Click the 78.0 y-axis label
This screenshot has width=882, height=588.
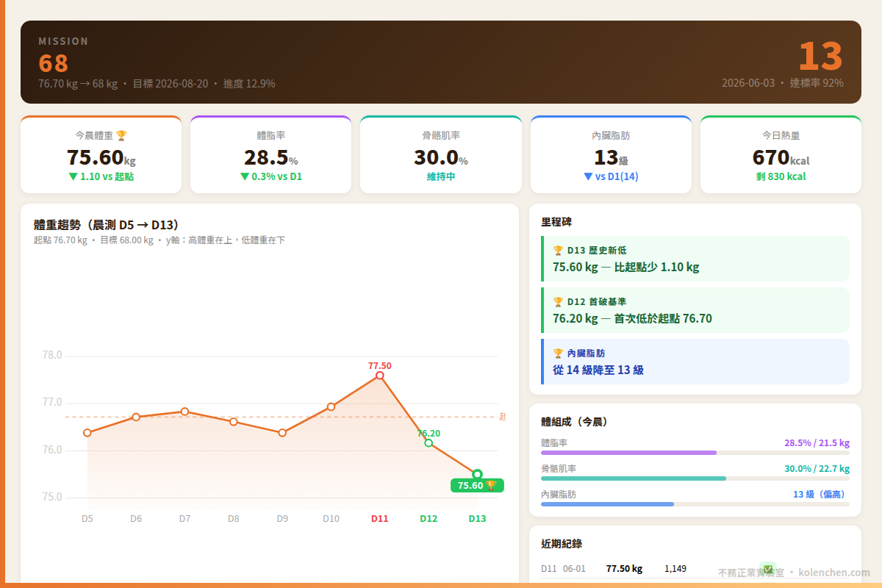point(51,356)
